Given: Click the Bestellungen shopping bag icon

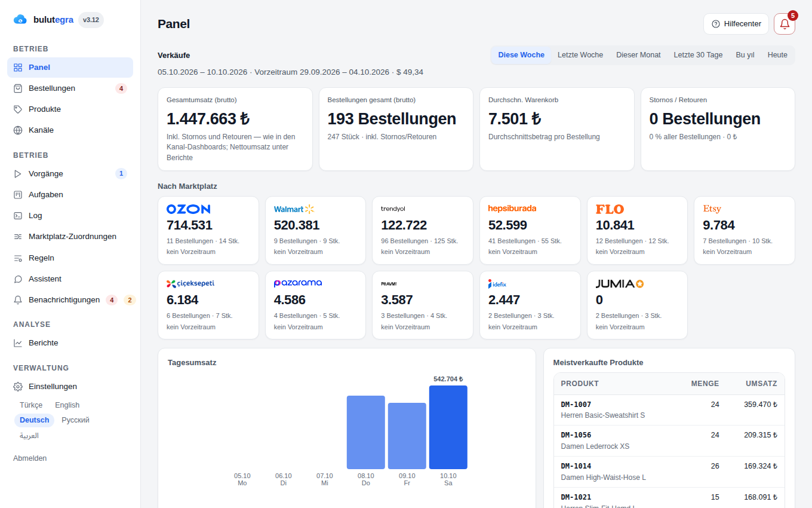Looking at the screenshot, I should coord(18,88).
